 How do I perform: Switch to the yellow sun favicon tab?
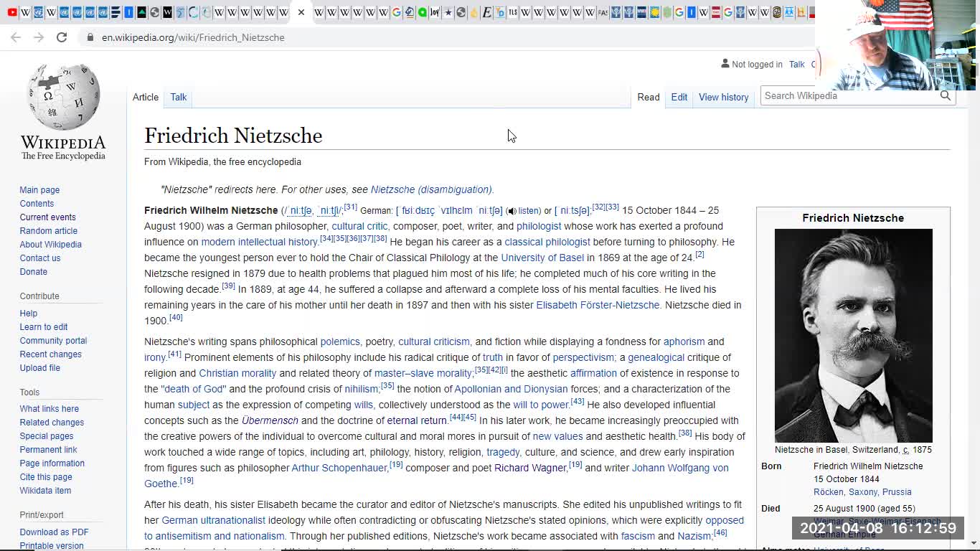click(654, 12)
